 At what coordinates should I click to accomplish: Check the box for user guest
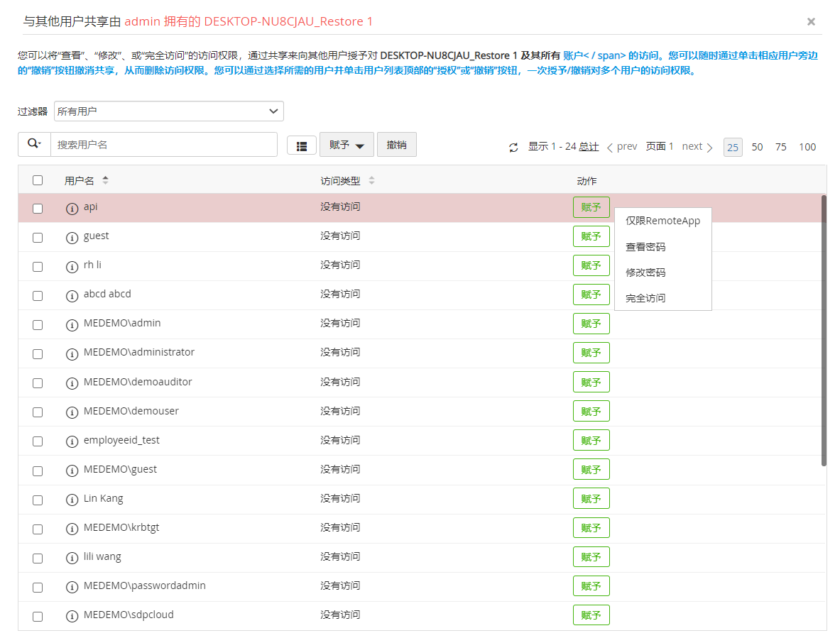(38, 237)
